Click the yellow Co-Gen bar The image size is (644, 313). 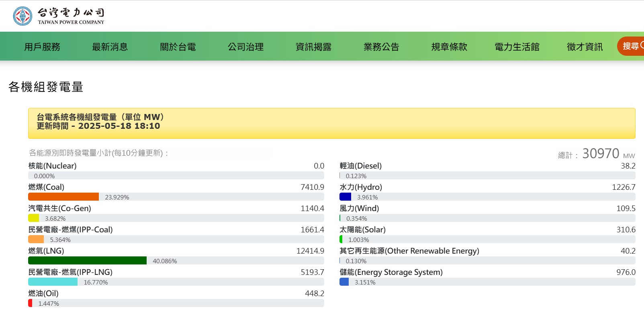point(34,218)
